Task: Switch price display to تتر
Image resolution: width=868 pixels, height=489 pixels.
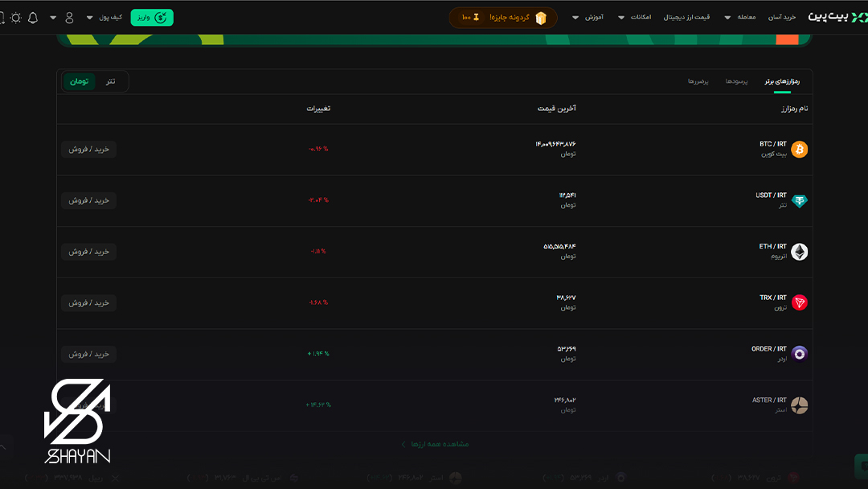Action: [x=109, y=81]
